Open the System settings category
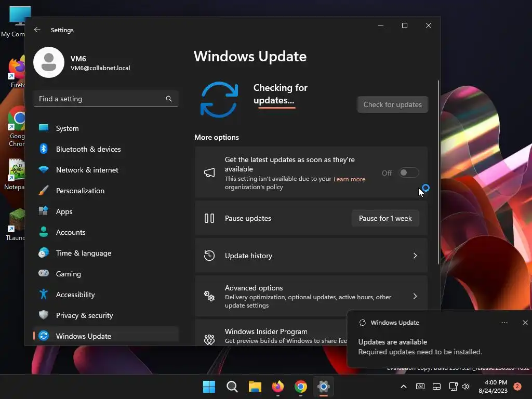Screen dimensions: 532x399 click(106, 128)
